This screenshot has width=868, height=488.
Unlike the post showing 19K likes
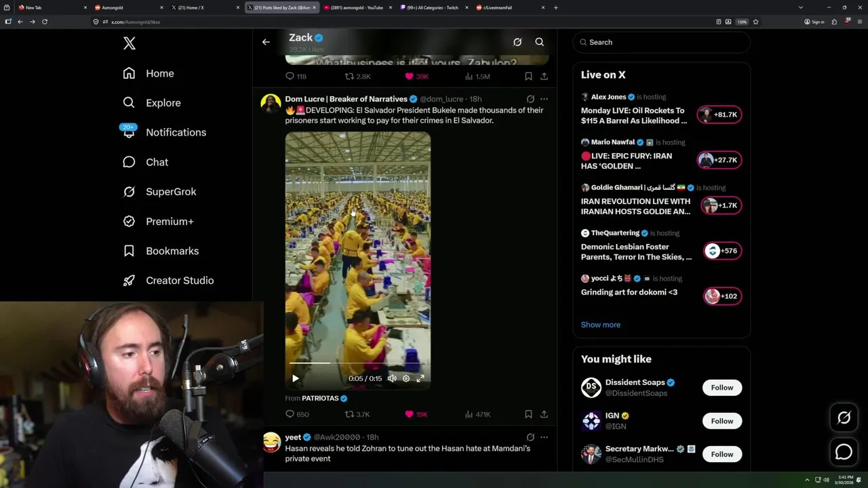point(416,414)
